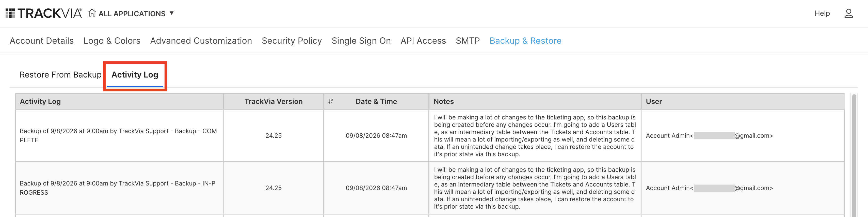Click Account Admin user in COMPLETE row
The height and width of the screenshot is (217, 868).
[x=709, y=136]
